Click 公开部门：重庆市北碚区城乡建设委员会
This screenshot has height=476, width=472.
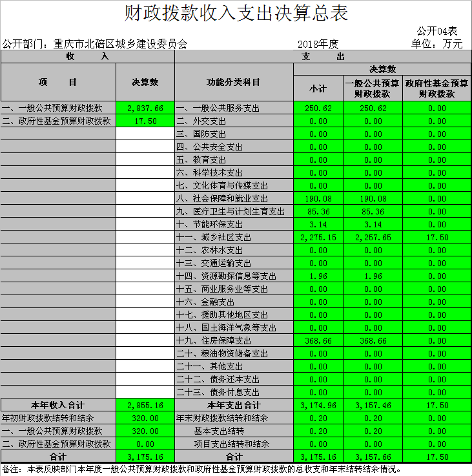pyautogui.click(x=95, y=45)
